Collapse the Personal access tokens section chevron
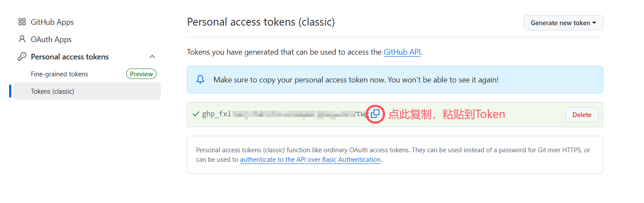The height and width of the screenshot is (203, 644). [152, 57]
